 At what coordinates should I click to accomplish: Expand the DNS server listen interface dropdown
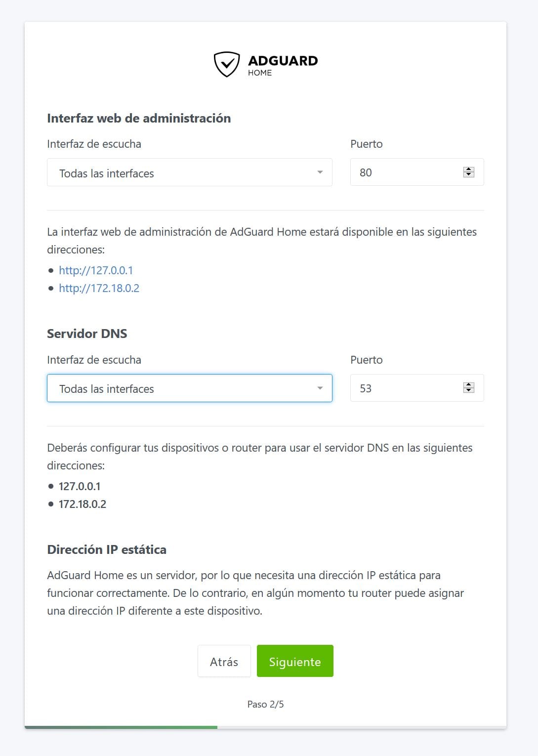click(189, 388)
